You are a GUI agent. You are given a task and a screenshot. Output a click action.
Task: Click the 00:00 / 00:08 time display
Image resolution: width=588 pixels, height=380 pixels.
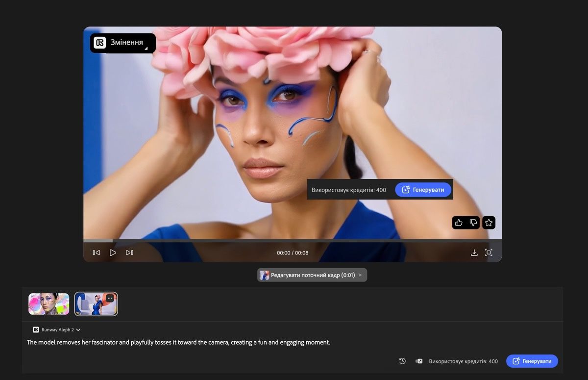click(293, 253)
